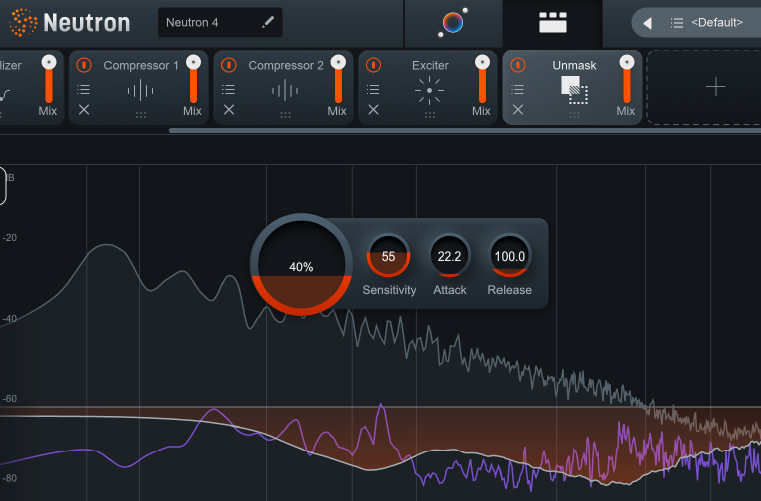Remove the Unmask module
Image resolution: width=761 pixels, height=501 pixels.
pos(518,110)
